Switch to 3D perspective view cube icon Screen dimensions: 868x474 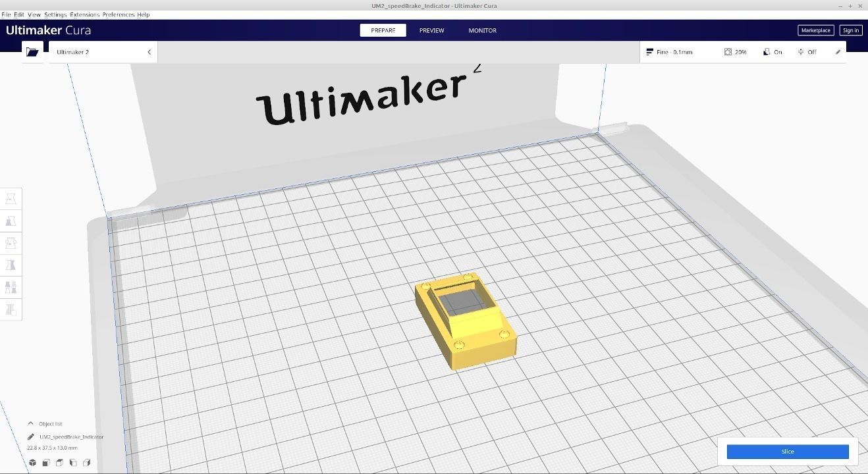click(32, 463)
